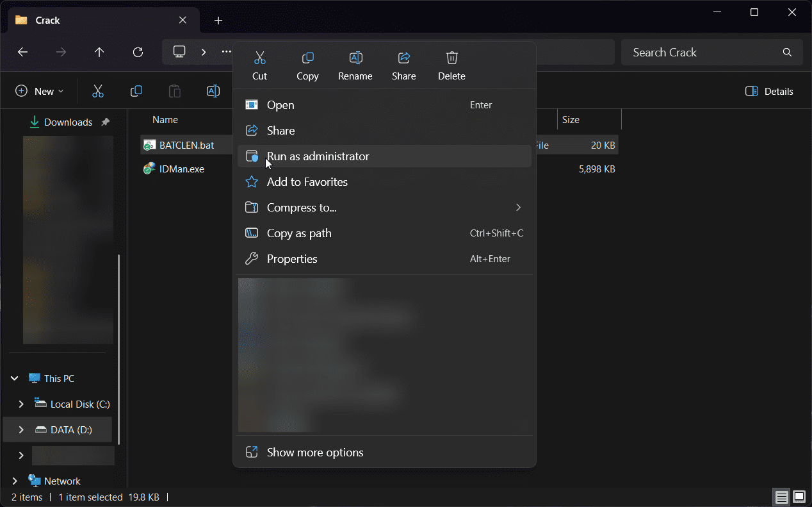This screenshot has height=507, width=812.
Task: Sort by Size column header
Action: point(571,120)
